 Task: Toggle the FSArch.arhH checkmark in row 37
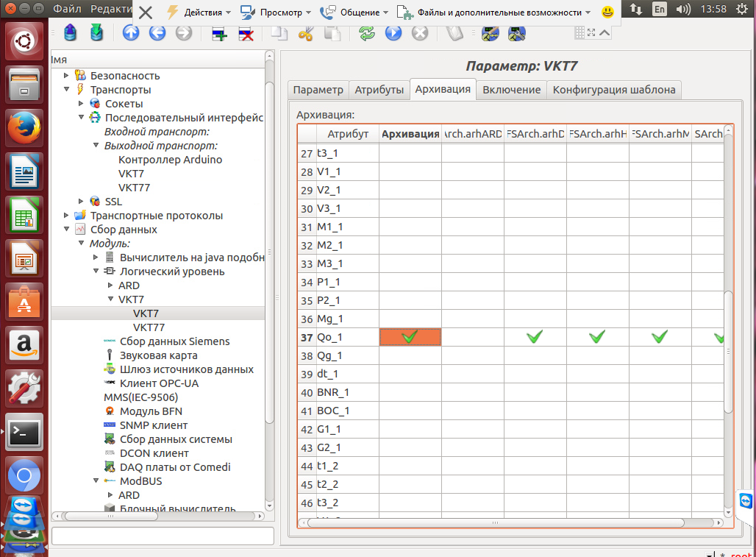tap(597, 337)
